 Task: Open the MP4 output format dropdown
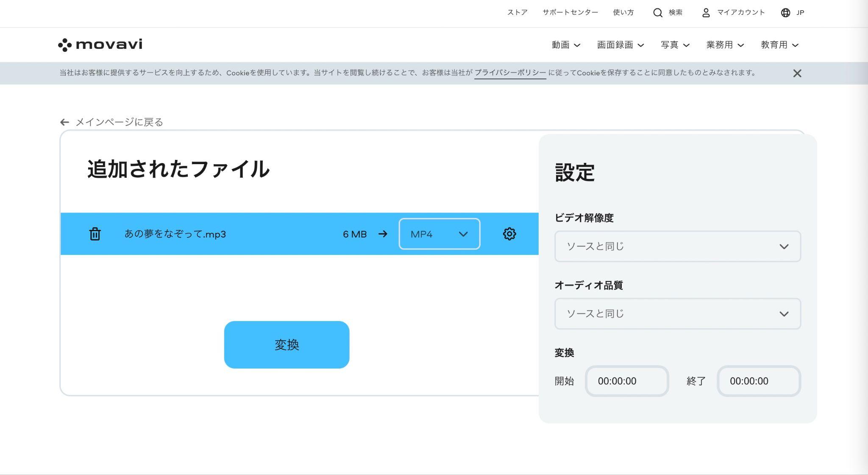(439, 234)
